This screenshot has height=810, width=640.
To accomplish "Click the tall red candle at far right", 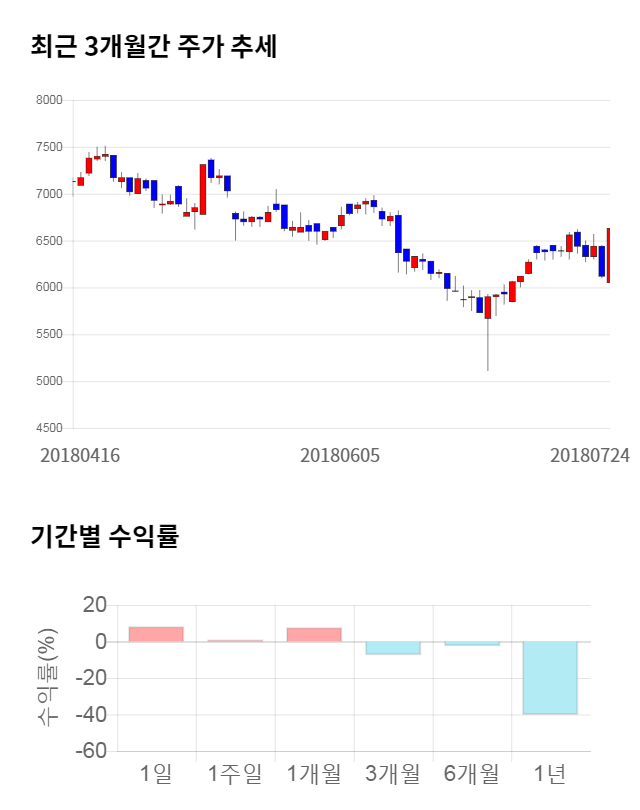I will (x=608, y=255).
